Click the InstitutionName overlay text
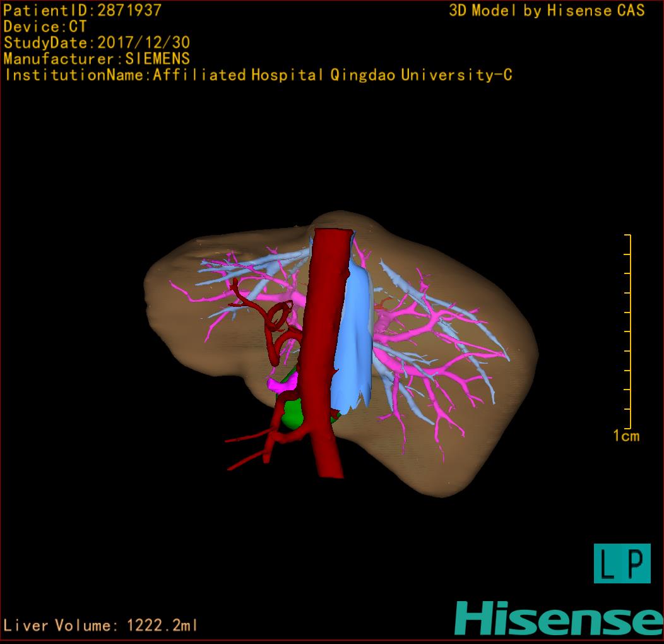This screenshot has height=644, width=664. (258, 75)
